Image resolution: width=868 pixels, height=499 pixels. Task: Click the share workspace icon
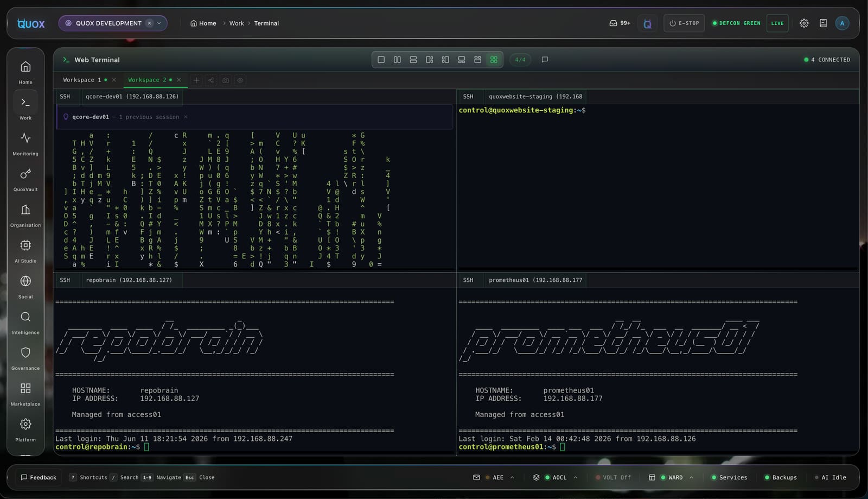tap(211, 80)
